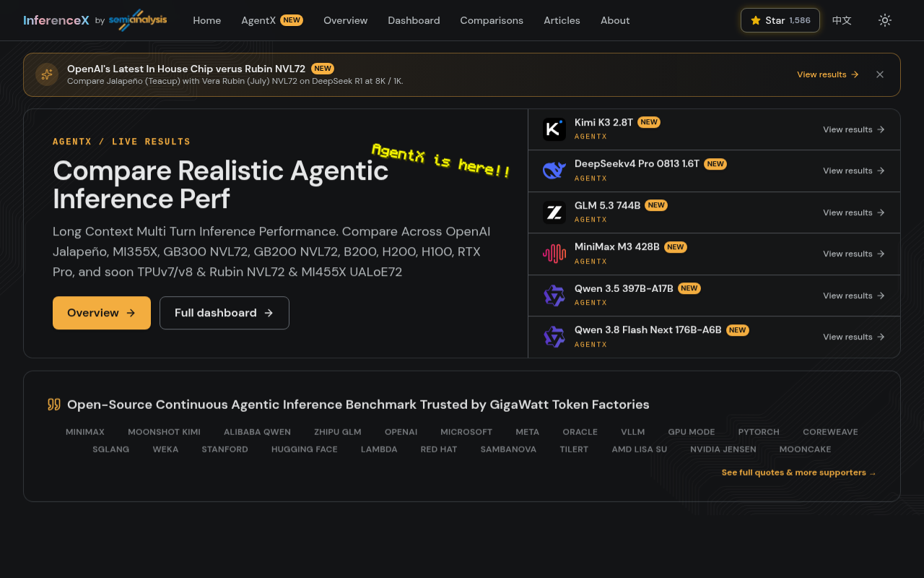Open the InferenceX logo home link
Viewport: 924px width, 578px height.
click(56, 20)
